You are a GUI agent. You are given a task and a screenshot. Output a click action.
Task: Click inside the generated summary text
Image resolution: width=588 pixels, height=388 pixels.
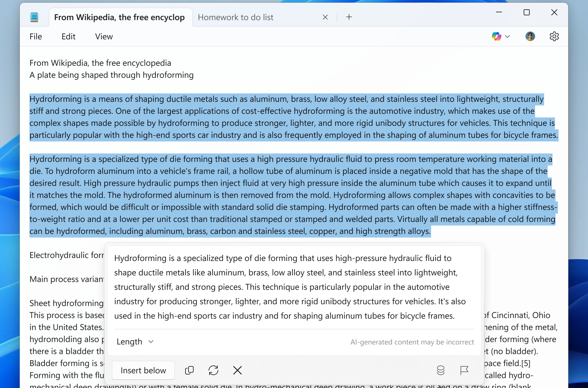(290, 287)
